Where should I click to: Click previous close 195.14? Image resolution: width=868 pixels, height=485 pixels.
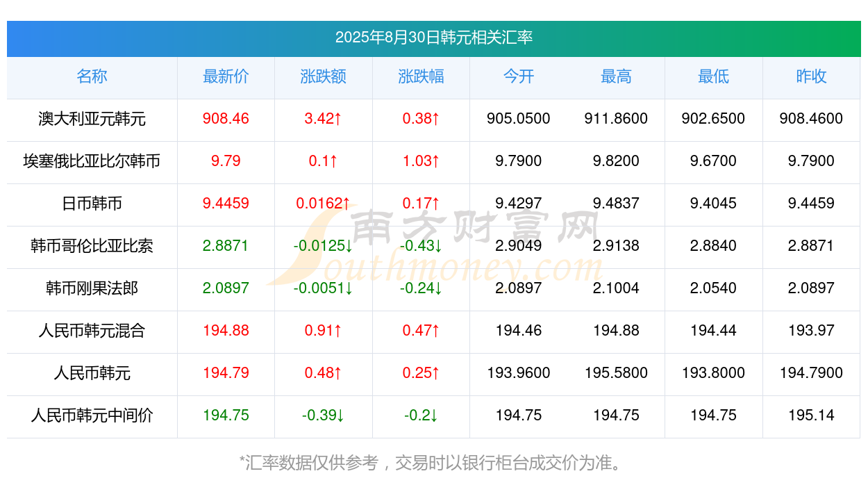point(811,416)
